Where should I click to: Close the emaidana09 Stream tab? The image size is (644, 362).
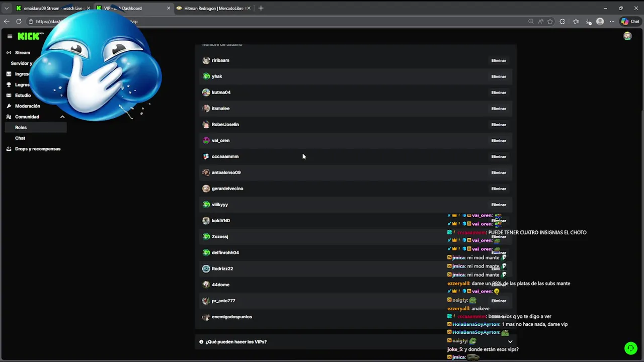pos(88,8)
